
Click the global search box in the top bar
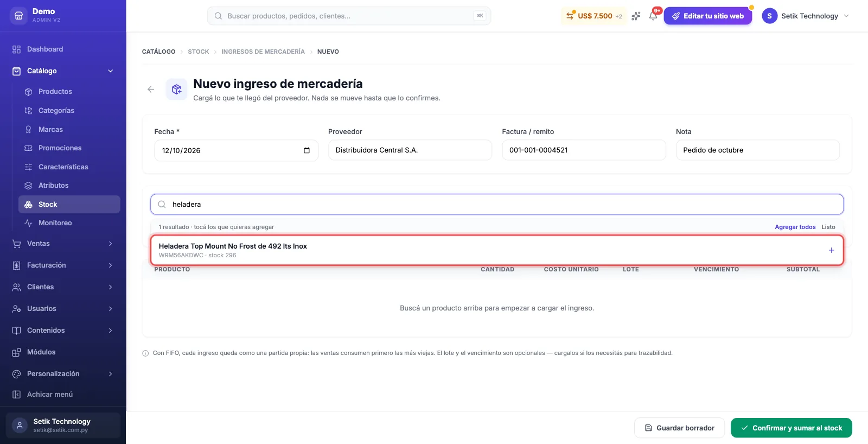(349, 16)
